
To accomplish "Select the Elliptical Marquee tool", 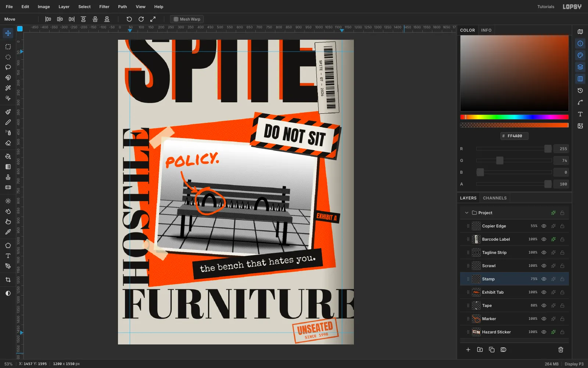I will (8, 57).
